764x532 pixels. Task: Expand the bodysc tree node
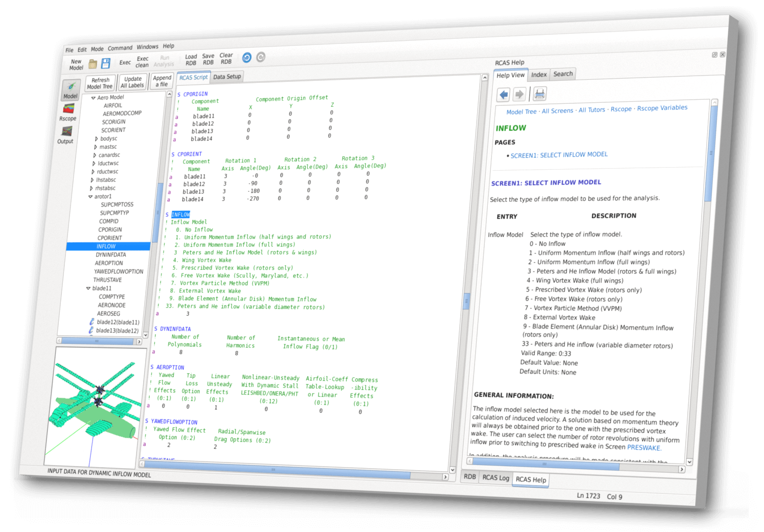click(96, 138)
